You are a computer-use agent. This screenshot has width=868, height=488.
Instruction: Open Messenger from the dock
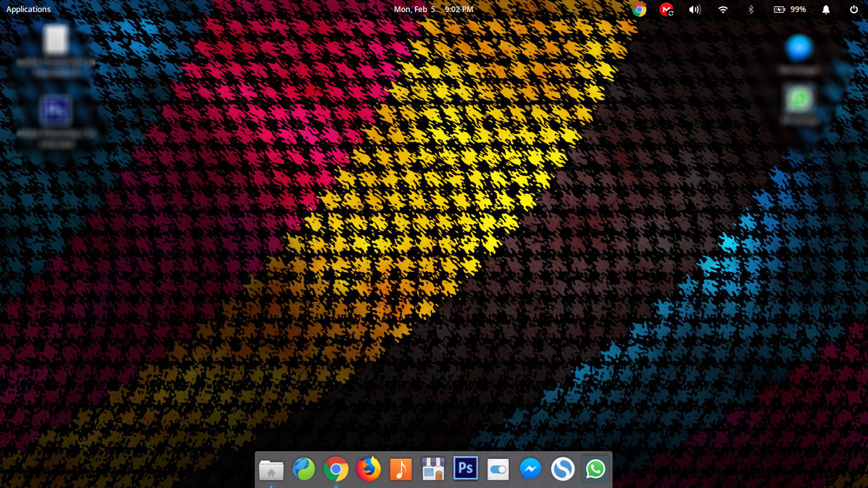pyautogui.click(x=531, y=470)
